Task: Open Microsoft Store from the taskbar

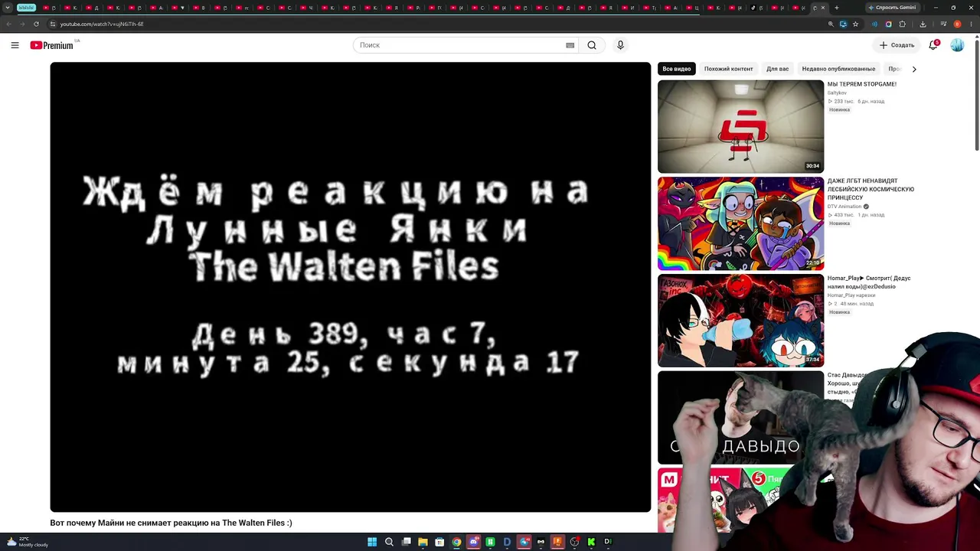Action: [x=439, y=542]
